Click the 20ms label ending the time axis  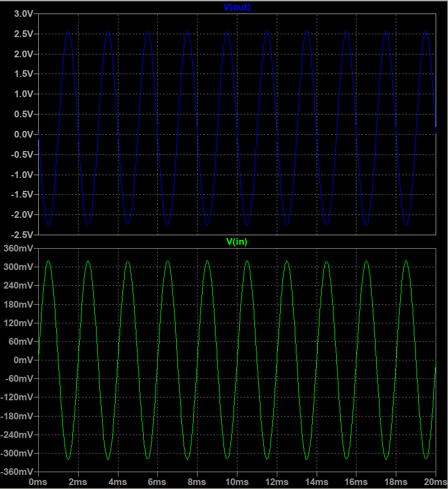pos(435,482)
